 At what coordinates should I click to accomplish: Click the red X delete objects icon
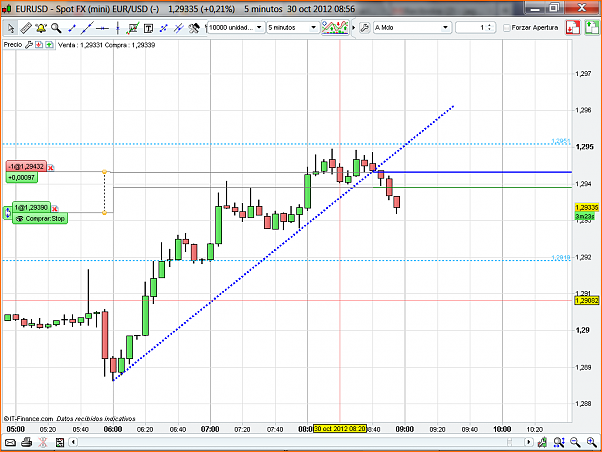pos(43,442)
